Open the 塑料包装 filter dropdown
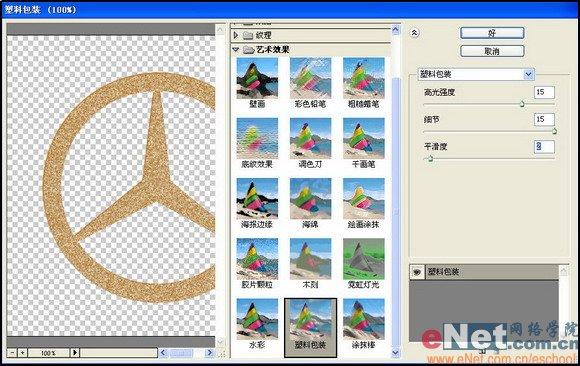The image size is (580, 366). tap(529, 74)
